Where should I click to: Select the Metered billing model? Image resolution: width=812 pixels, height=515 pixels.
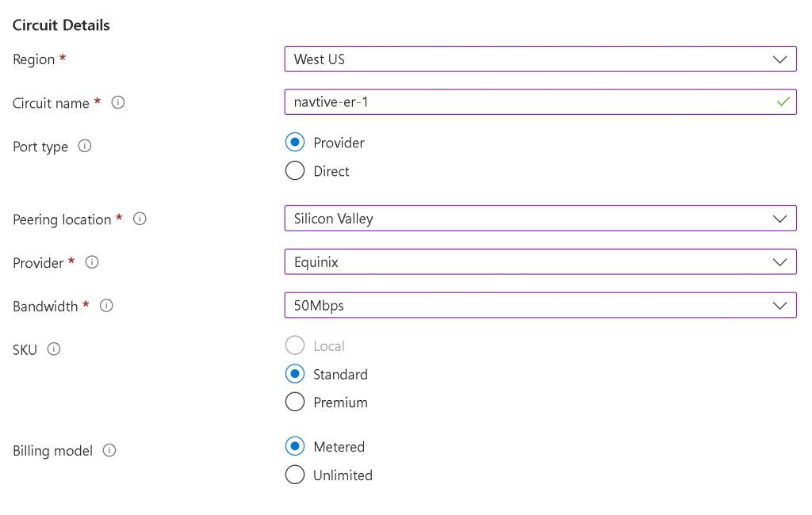(x=295, y=447)
